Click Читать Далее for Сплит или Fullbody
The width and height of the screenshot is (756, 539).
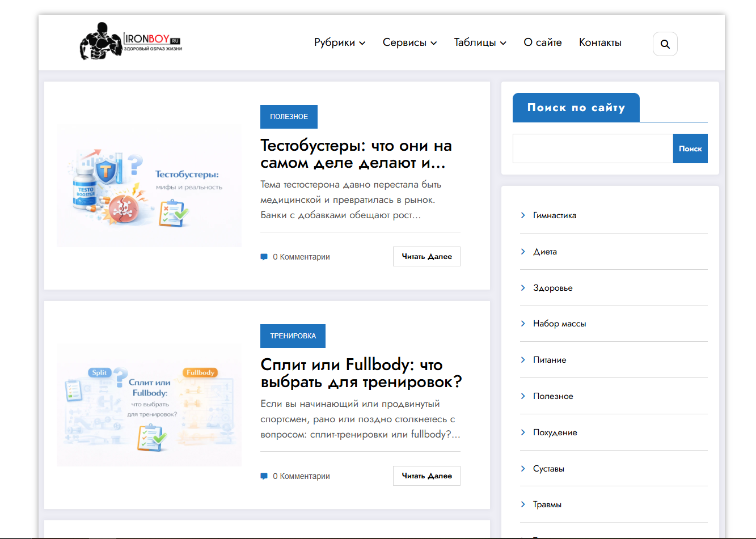pyautogui.click(x=426, y=476)
